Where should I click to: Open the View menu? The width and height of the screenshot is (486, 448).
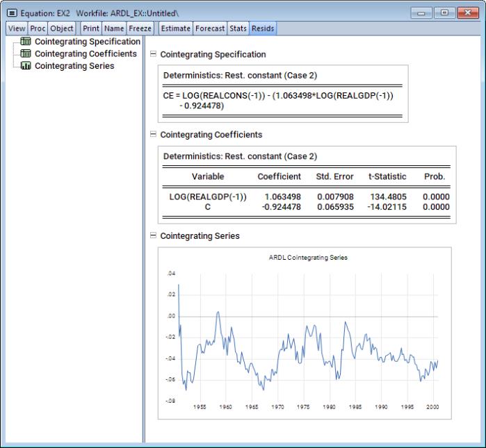pyautogui.click(x=17, y=28)
